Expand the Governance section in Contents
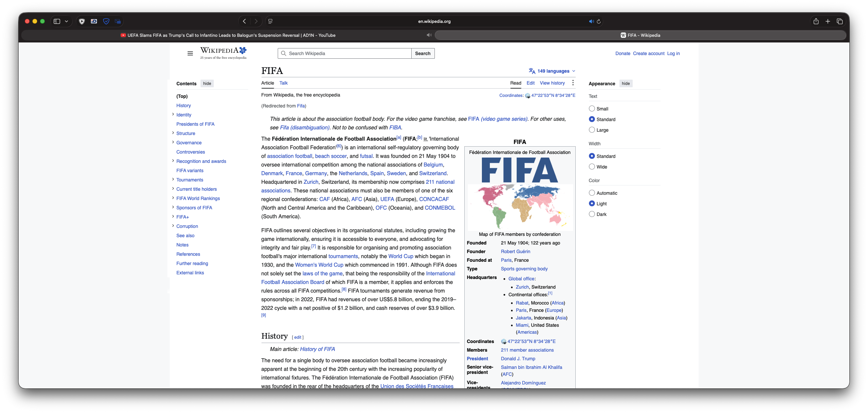The height and width of the screenshot is (413, 868). click(173, 142)
